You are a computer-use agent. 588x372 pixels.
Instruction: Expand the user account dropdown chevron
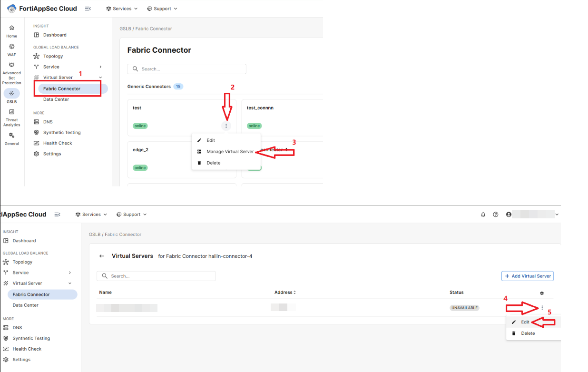[557, 215]
